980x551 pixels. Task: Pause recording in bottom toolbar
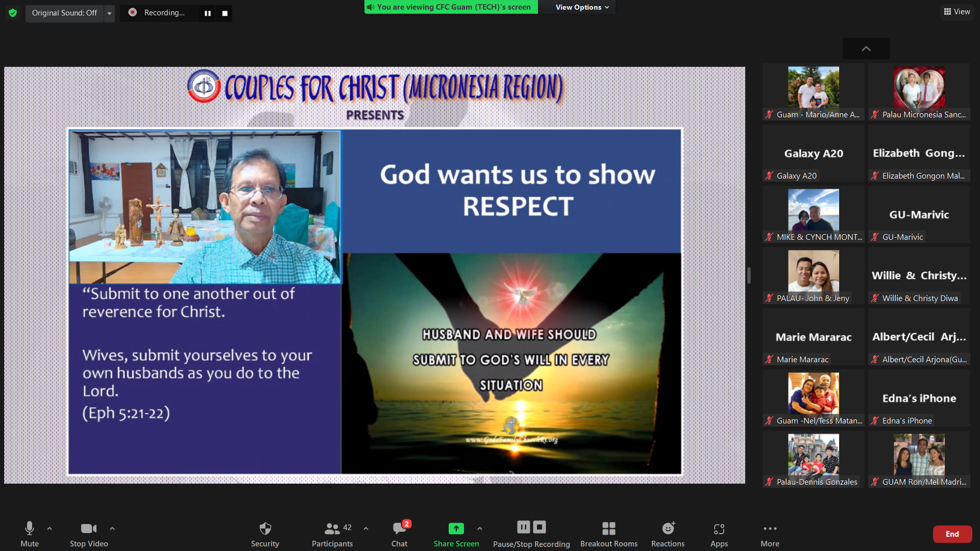523,527
